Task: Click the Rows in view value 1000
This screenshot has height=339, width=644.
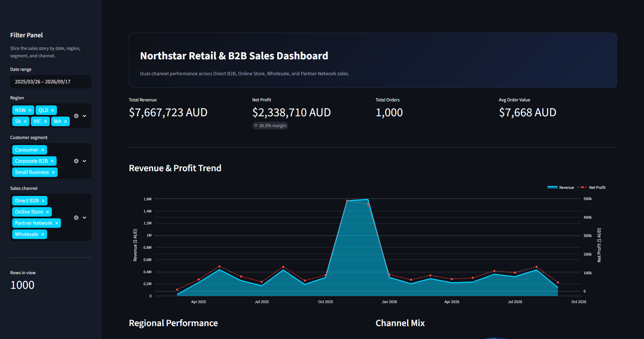Action: (22, 285)
